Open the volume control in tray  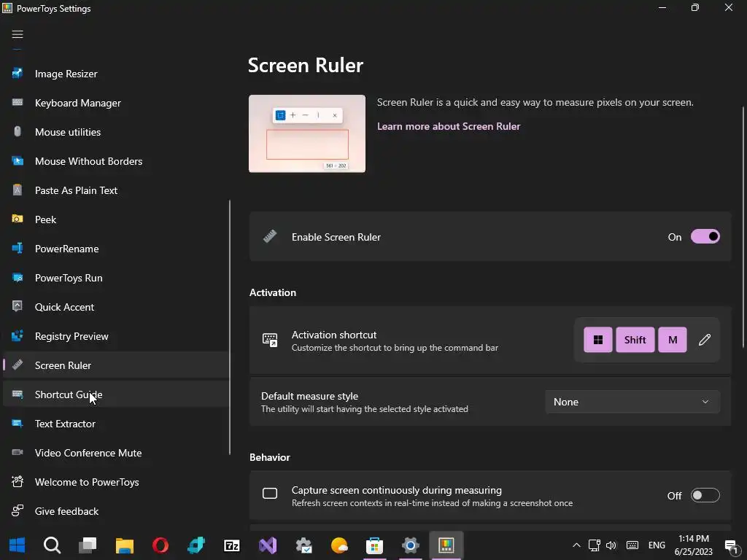tap(611, 545)
